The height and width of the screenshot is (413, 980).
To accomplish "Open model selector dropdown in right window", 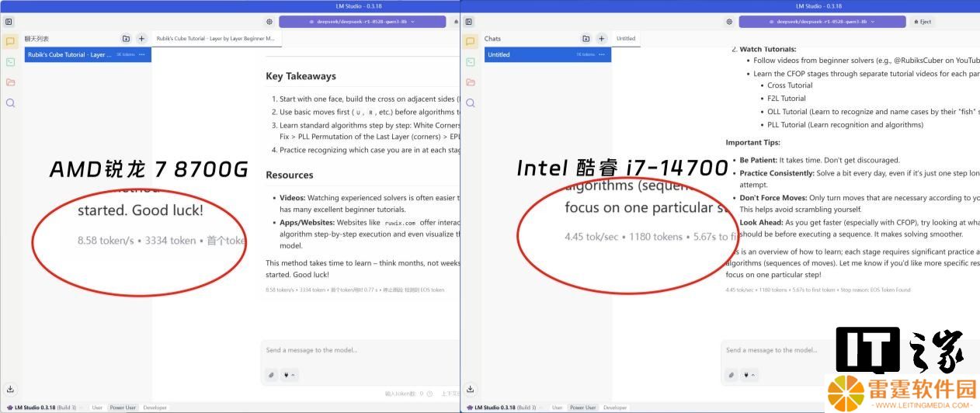I will tap(822, 22).
